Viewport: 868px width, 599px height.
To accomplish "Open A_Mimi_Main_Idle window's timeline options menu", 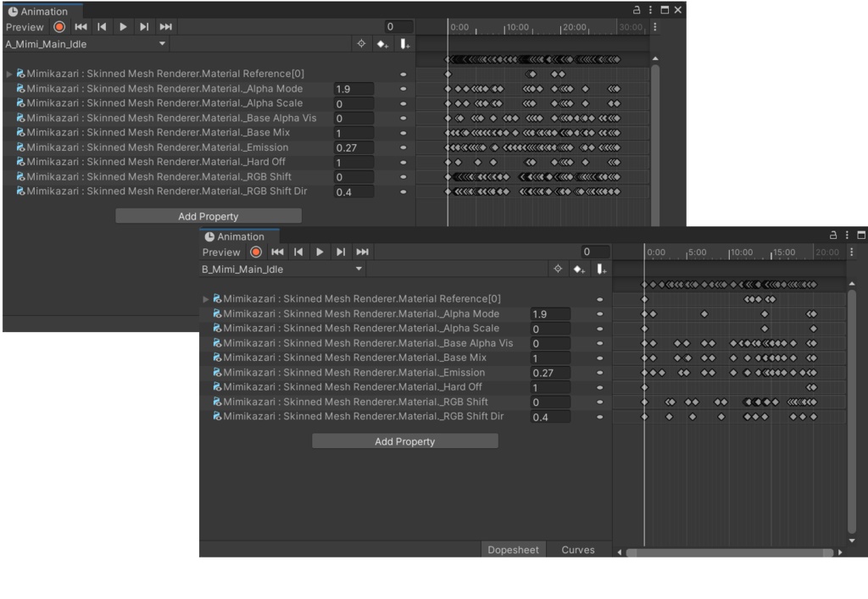I will coord(655,26).
